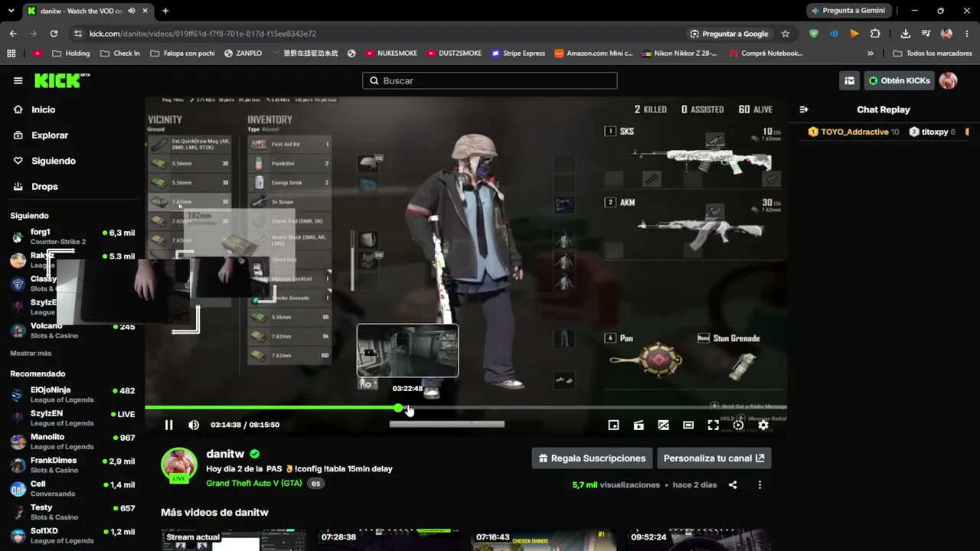Click Personaliza tu canal button

(x=714, y=458)
